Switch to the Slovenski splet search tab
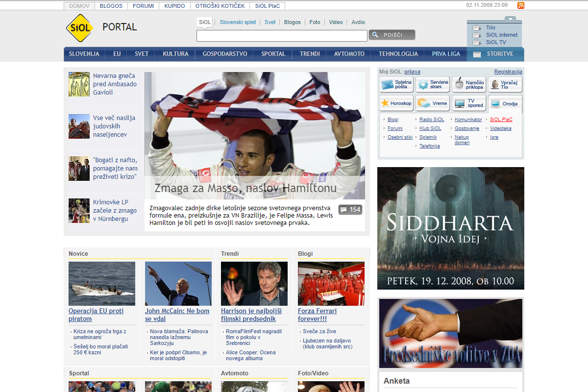Screen dimensions: 588x392 (x=238, y=22)
